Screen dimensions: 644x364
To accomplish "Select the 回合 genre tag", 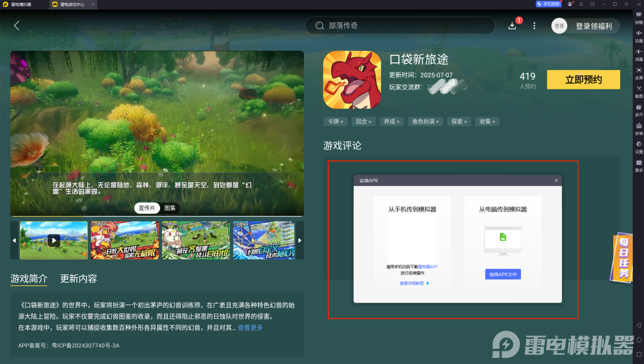I will (363, 121).
